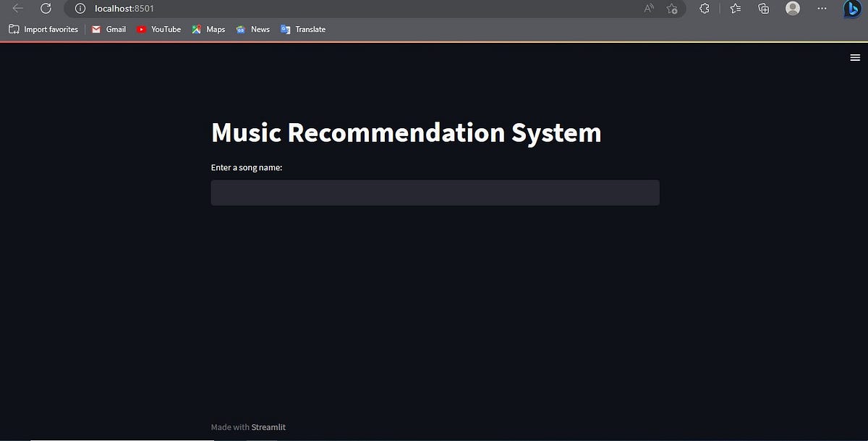Open the browser Collections panel
Image resolution: width=868 pixels, height=441 pixels.
coord(763,9)
